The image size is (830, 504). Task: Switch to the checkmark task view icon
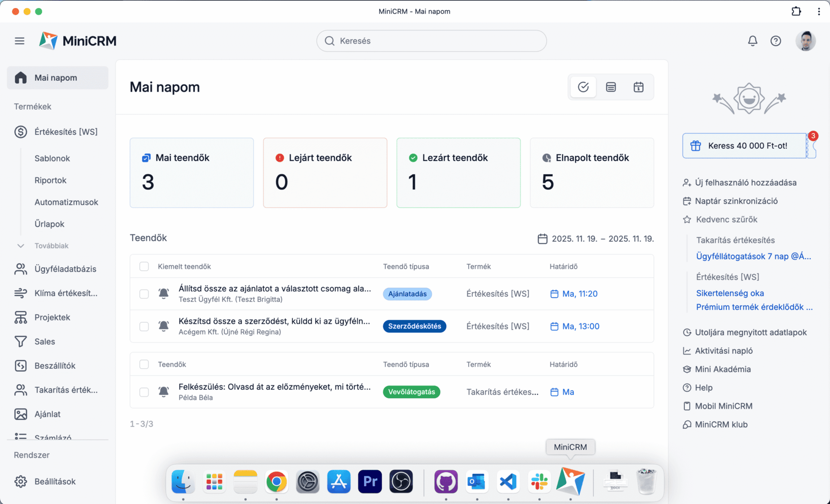[x=583, y=87]
